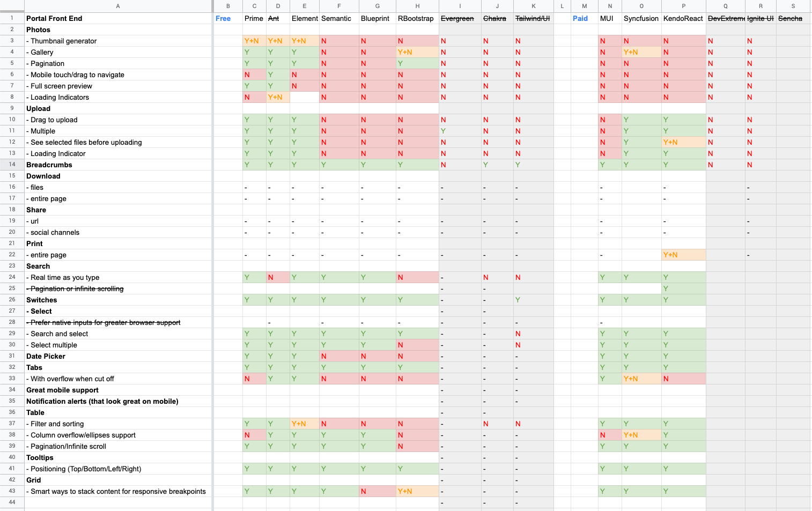Screen dimensions: 812x511
Task: Select the 'DevExtreme' header cell
Action: 725,18
